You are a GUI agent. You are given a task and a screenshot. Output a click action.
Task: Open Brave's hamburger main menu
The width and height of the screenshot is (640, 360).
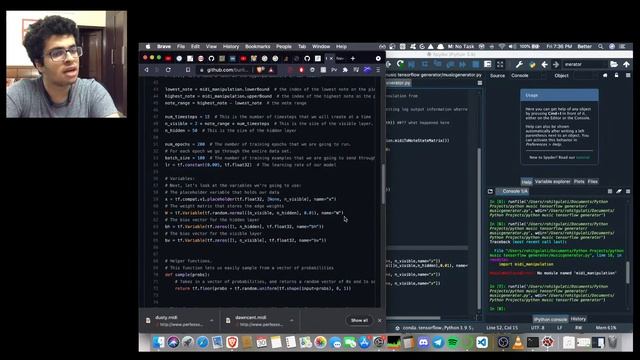[x=378, y=70]
